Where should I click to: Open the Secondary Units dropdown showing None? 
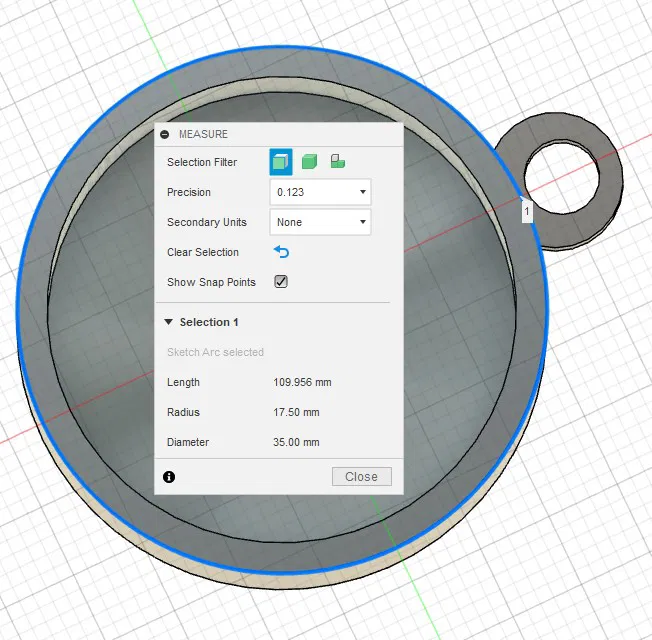coord(320,222)
